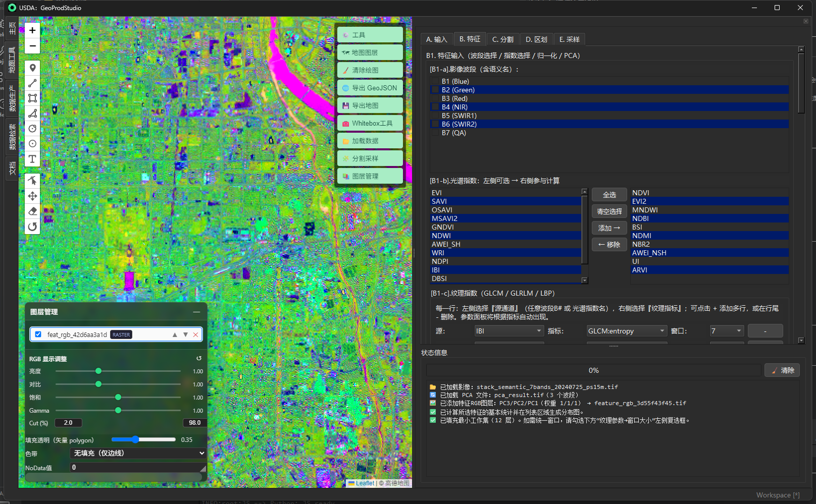Open the 色带 fill dropdown
Viewport: 816px width, 504px height.
click(137, 453)
